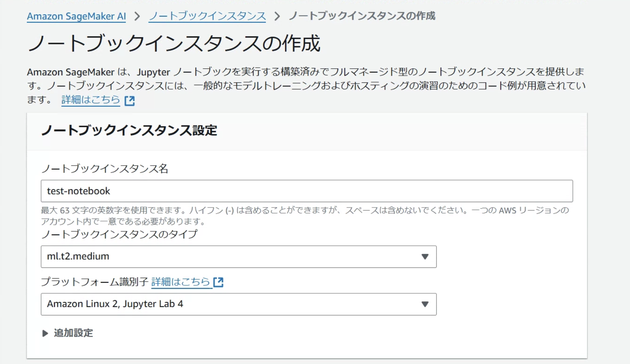Click external-link icon beside プラットフォーム識別子 詳細はこちら
Screen dimensions: 630x364
[219, 282]
